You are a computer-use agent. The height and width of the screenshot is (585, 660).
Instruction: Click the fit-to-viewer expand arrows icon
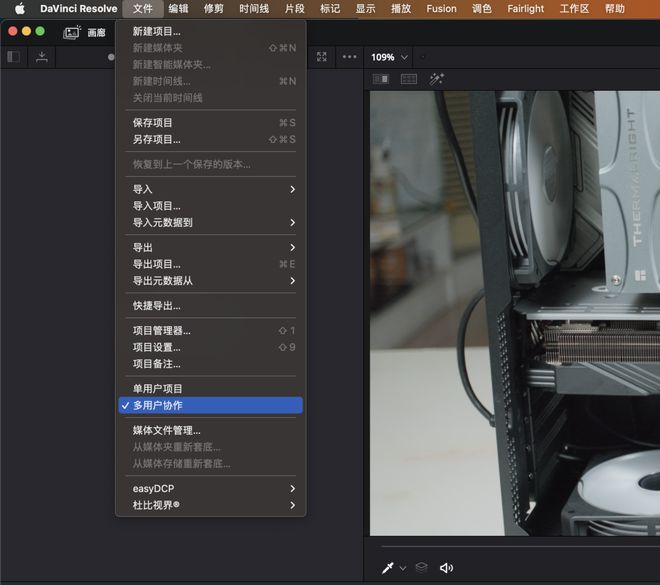pyautogui.click(x=322, y=57)
